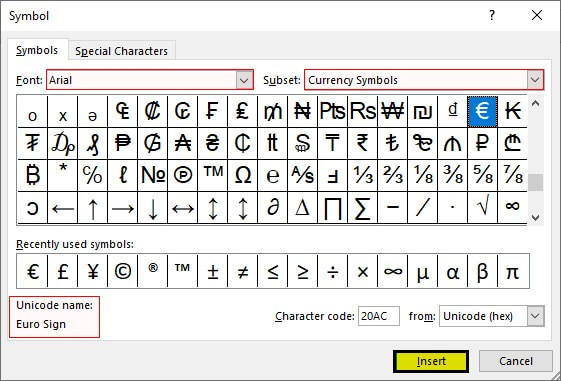
Task: Select the Kip sign ₭ cell
Action: 512,111
